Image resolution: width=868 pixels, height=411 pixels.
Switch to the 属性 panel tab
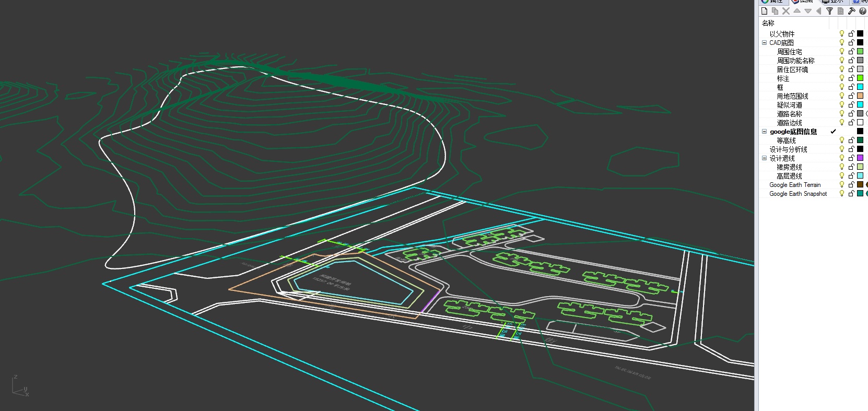[x=773, y=2]
